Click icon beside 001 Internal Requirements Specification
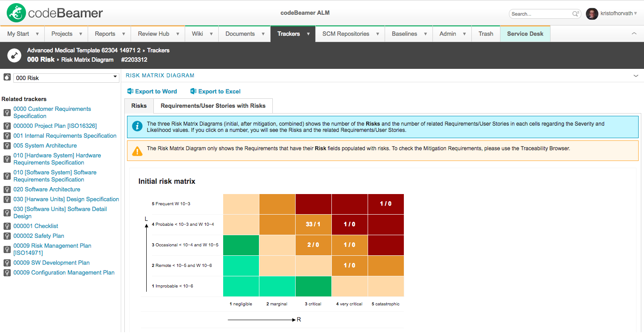The height and width of the screenshot is (334, 644). [7, 136]
